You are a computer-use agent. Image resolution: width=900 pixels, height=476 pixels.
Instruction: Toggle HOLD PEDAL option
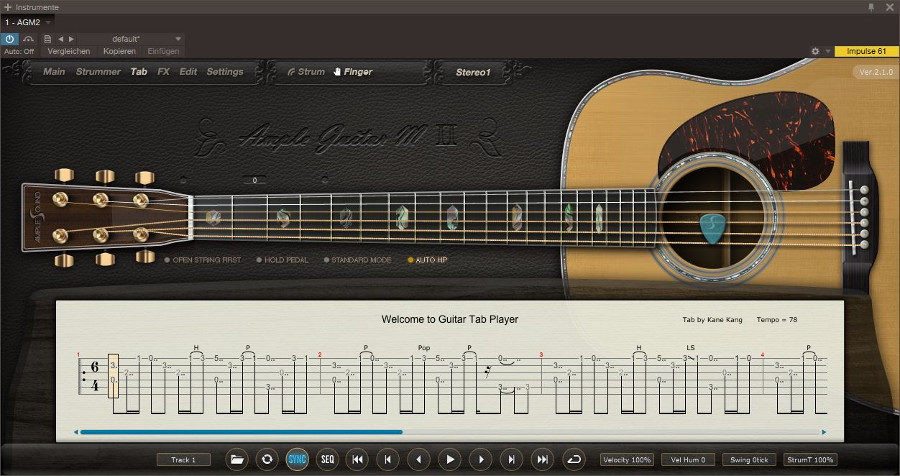pos(282,260)
